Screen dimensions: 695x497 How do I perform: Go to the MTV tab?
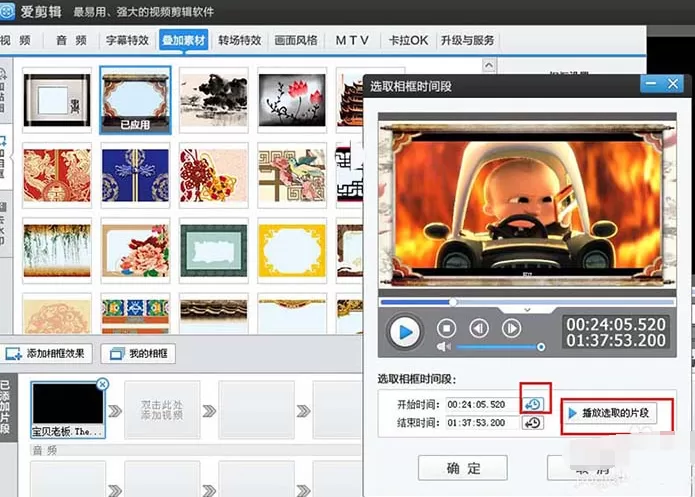[x=352, y=40]
